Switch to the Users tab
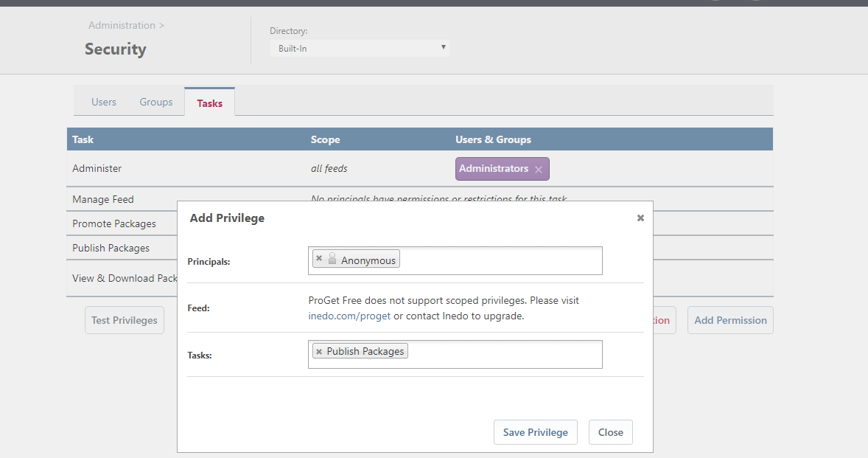Image resolution: width=868 pixels, height=458 pixels. point(103,102)
